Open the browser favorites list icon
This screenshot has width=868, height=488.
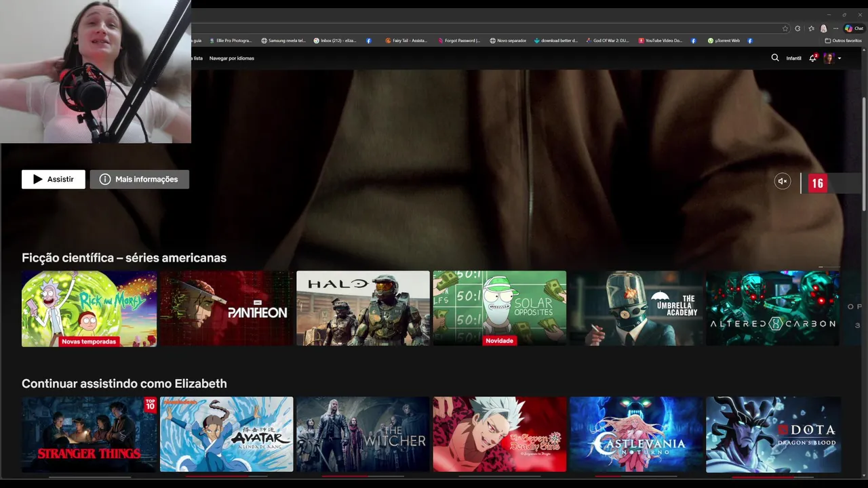point(811,28)
